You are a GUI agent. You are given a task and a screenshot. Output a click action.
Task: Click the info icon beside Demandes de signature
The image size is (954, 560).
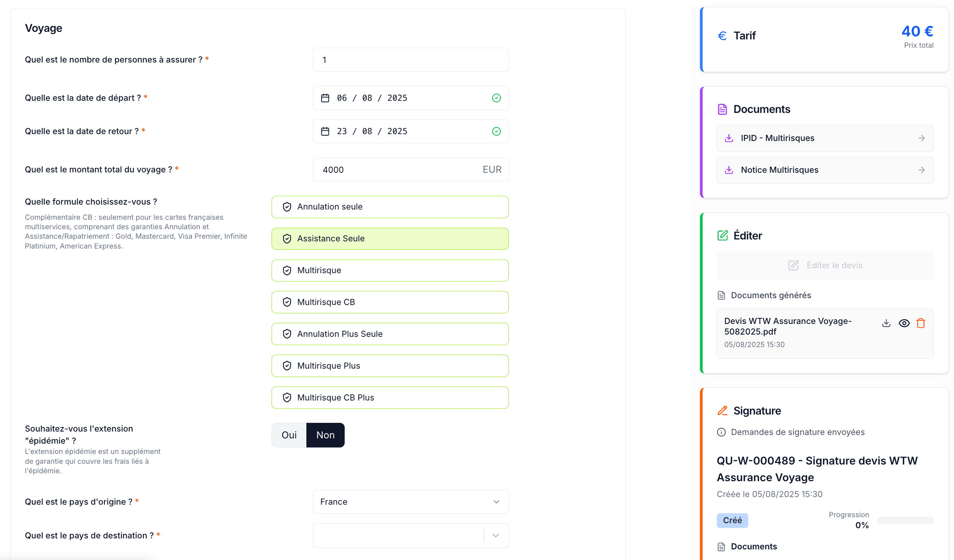[x=721, y=432]
